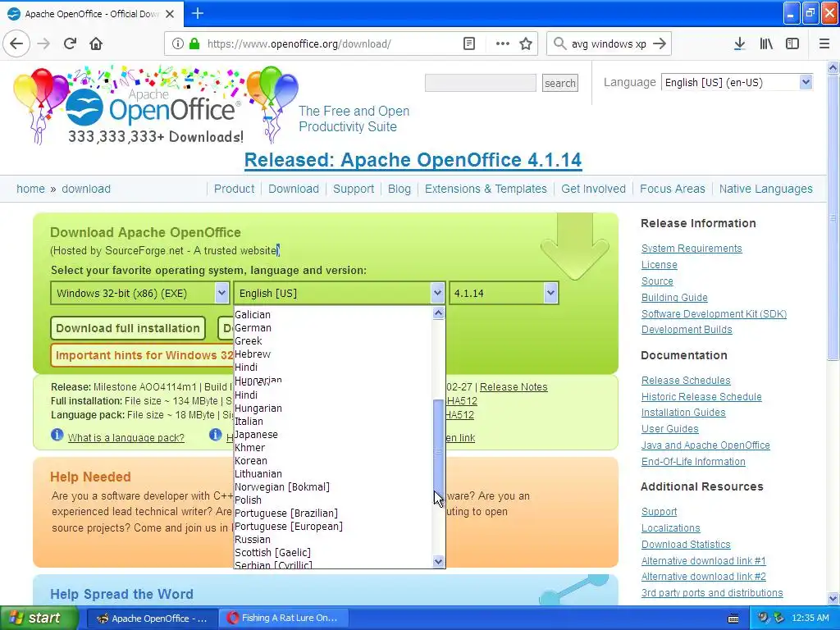Open End-Of-Life Information link

click(693, 461)
